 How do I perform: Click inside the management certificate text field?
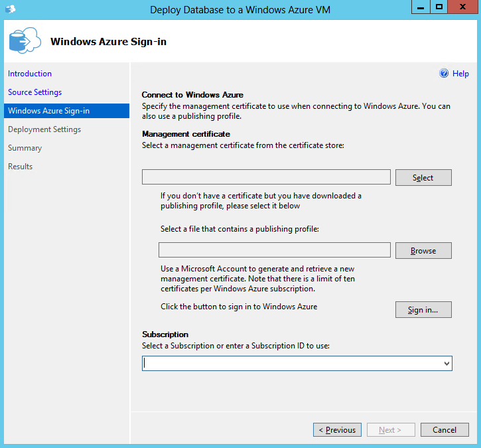(266, 177)
